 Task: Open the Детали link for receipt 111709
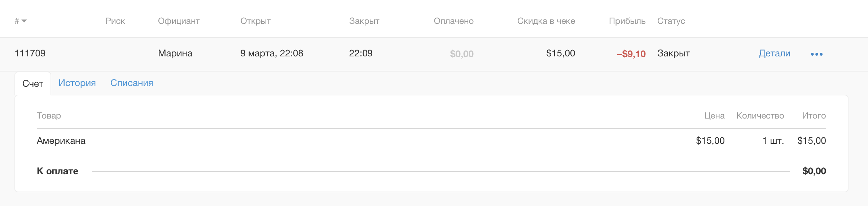(774, 53)
